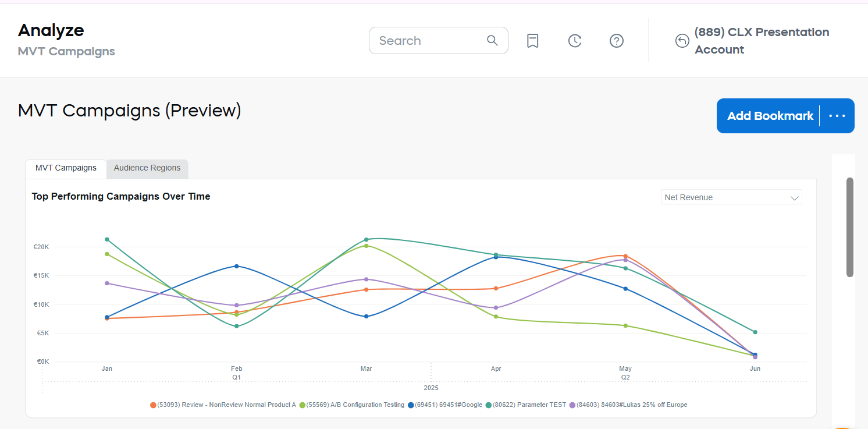868x429 pixels.
Task: Click the Add Bookmark button
Action: (770, 116)
